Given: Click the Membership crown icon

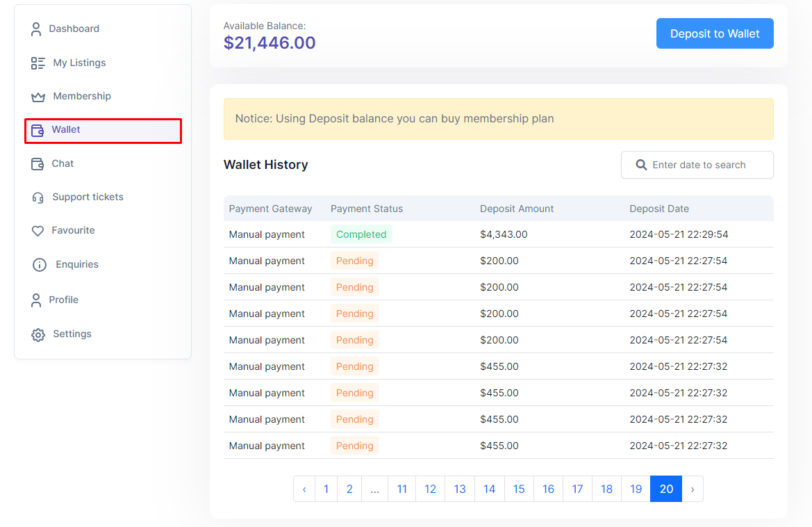Looking at the screenshot, I should click(38, 97).
